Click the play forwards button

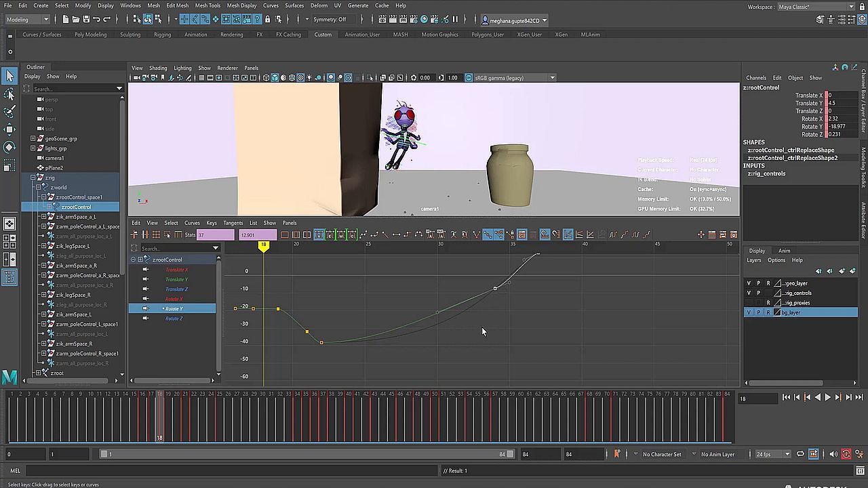tap(827, 398)
